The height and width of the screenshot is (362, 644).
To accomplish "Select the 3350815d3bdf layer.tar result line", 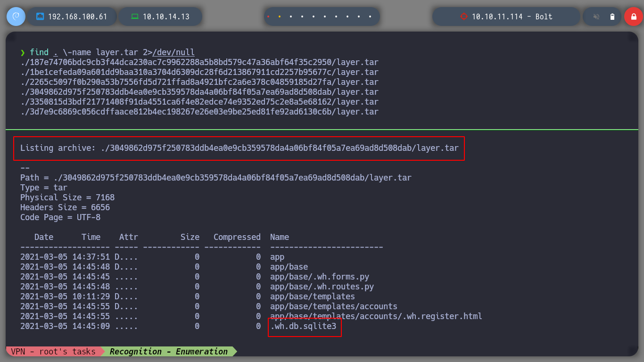I will coord(199,102).
